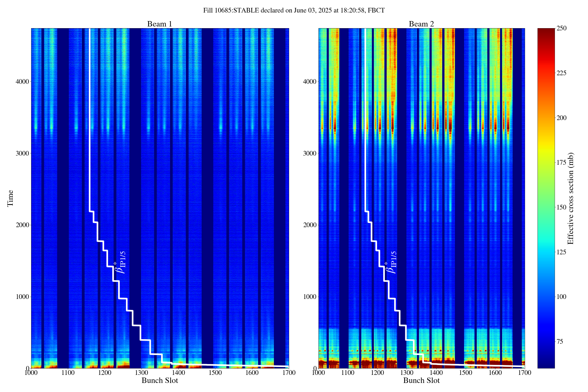Click the 4000 time tick of Beam 1
Image resolution: width=588 pixels, height=392 pixels.
pyautogui.click(x=22, y=82)
